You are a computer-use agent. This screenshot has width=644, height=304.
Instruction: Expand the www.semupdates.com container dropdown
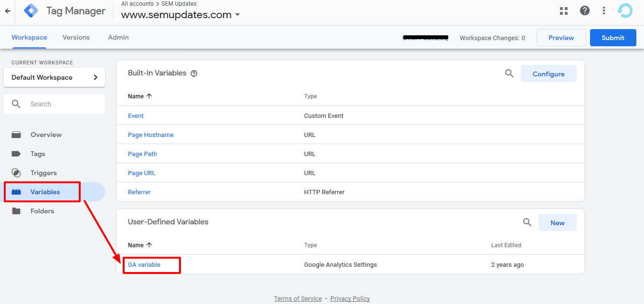click(238, 14)
